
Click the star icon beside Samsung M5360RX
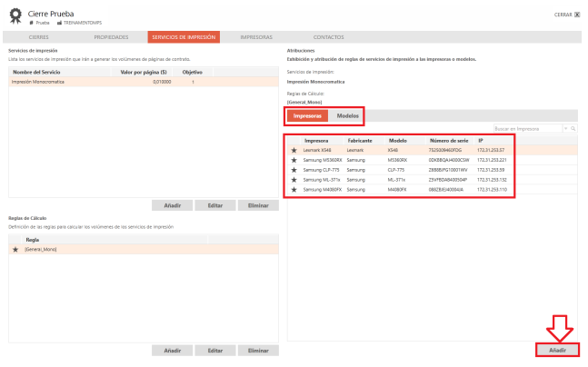(x=294, y=159)
